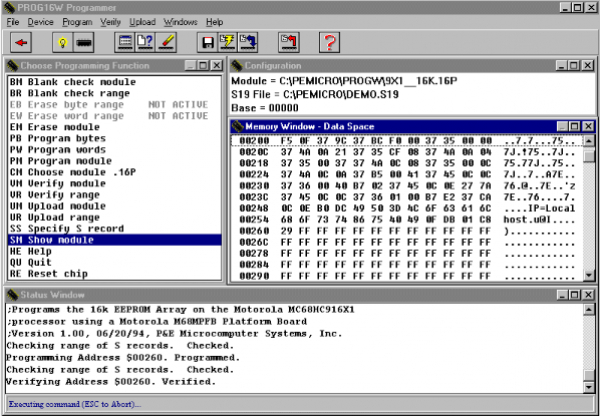Click the red left-arrow toolbar icon
The height and width of the screenshot is (416, 600).
point(21,43)
